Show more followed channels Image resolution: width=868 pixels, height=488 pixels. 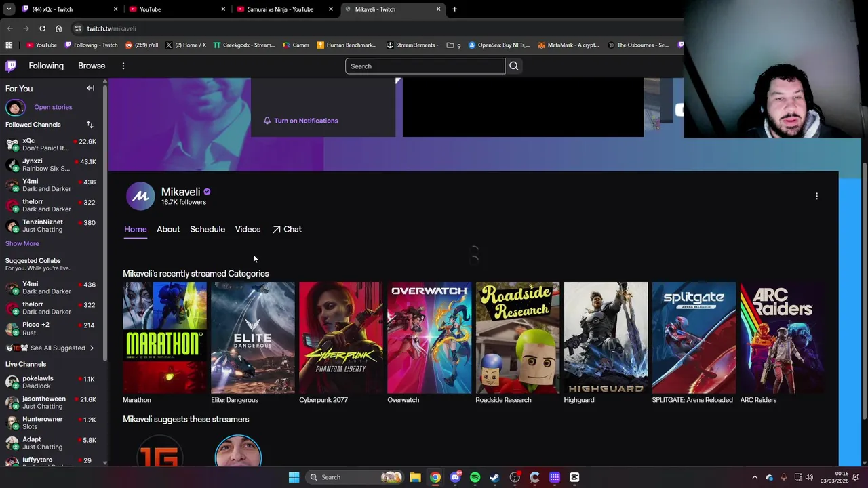(22, 243)
